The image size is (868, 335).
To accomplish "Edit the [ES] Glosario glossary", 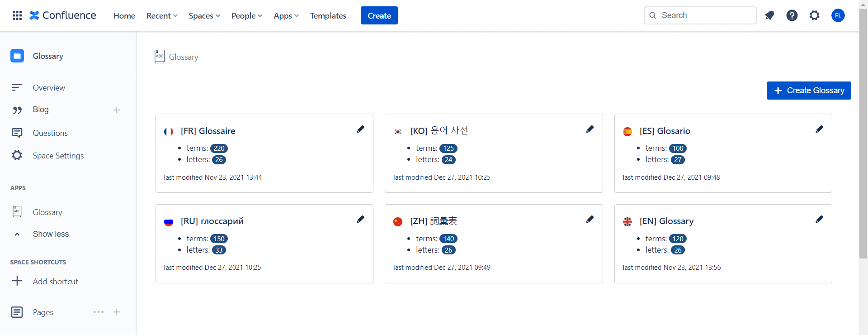I will tap(819, 129).
